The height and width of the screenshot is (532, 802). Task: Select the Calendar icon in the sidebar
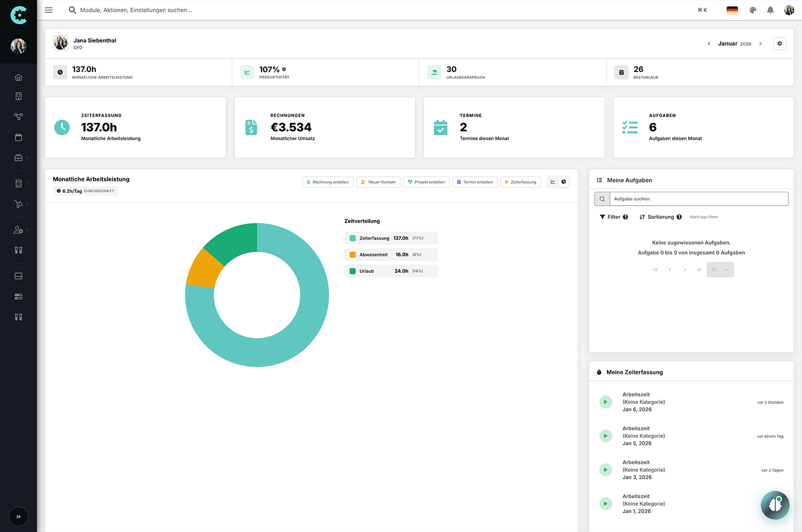18,137
